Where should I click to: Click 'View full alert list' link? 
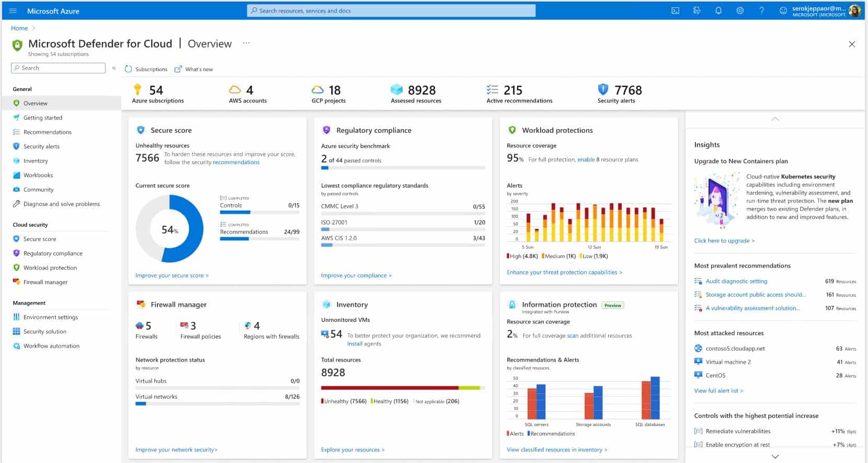pos(718,391)
